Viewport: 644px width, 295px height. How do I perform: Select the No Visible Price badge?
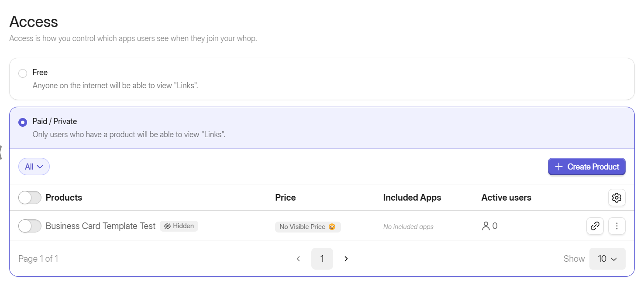coord(308,226)
